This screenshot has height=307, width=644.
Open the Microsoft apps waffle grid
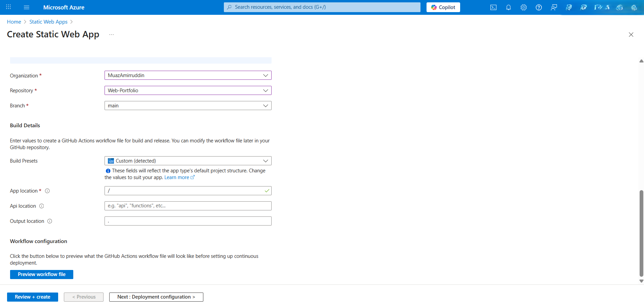(x=8, y=7)
